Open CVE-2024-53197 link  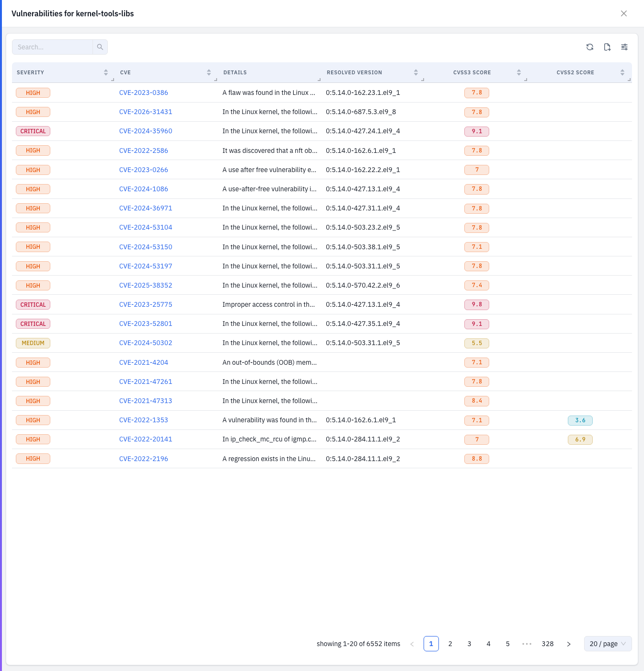146,266
